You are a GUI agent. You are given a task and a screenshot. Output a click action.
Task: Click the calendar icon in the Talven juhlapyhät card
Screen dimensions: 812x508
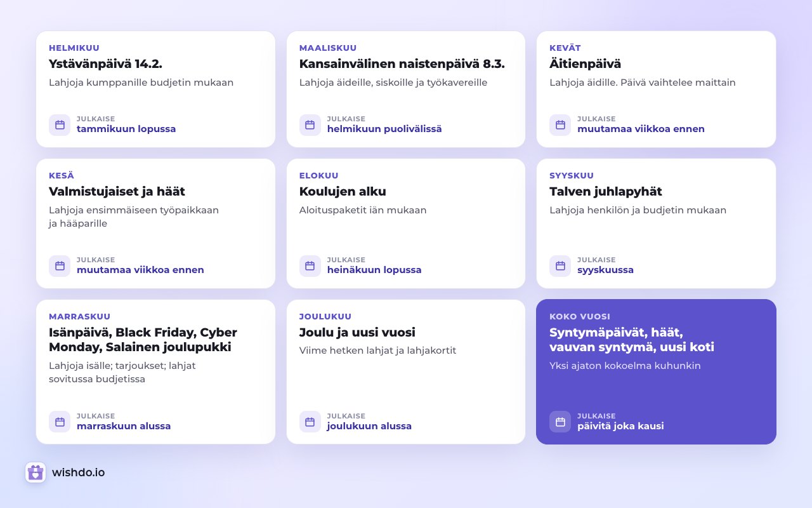coord(560,265)
